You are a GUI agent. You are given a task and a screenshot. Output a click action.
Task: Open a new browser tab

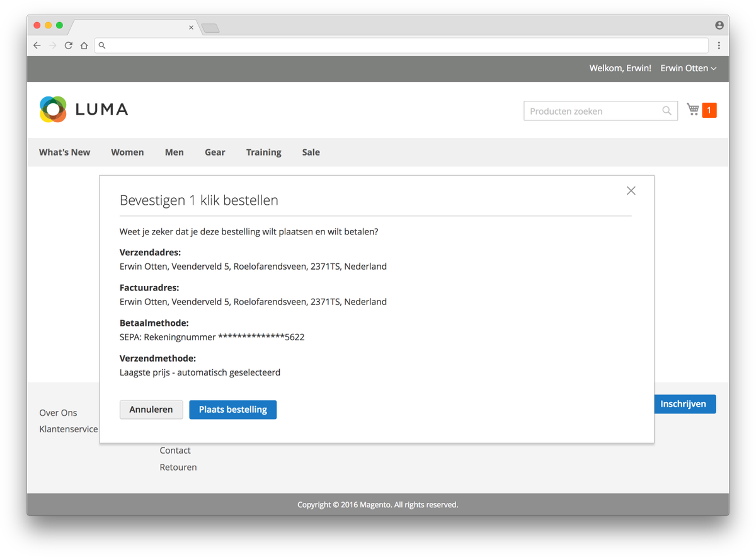(210, 28)
